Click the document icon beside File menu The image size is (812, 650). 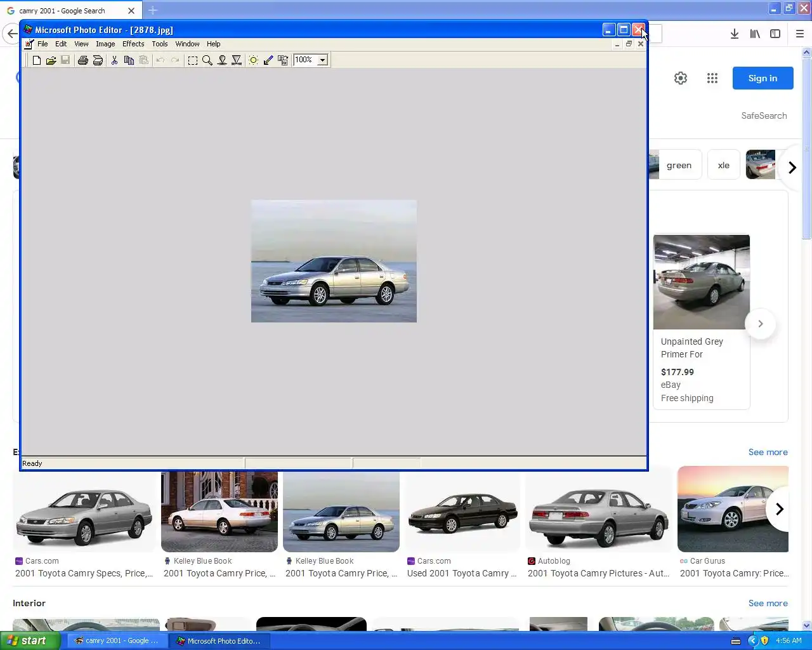29,44
